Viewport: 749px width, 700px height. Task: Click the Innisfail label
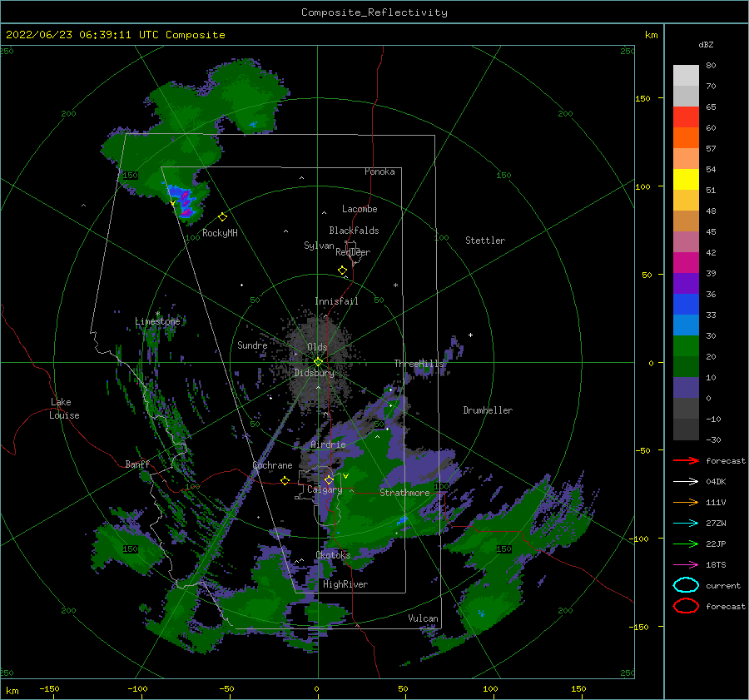(x=336, y=301)
